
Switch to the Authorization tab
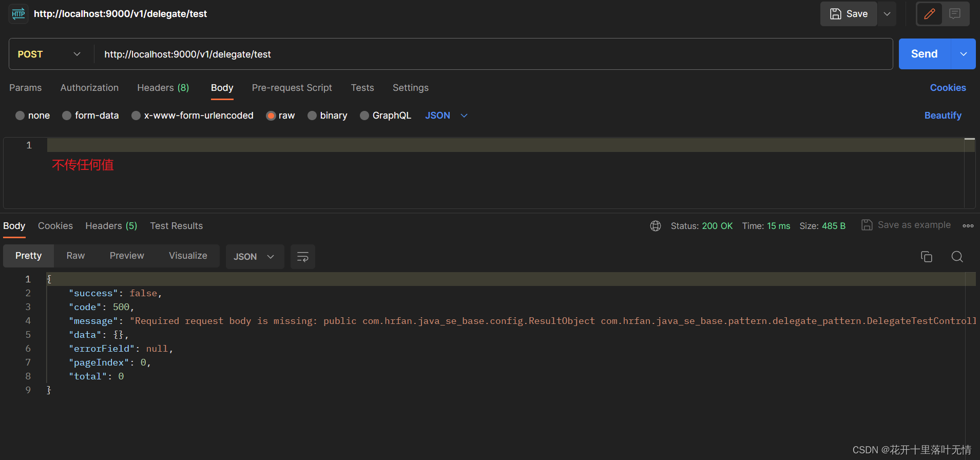tap(89, 88)
